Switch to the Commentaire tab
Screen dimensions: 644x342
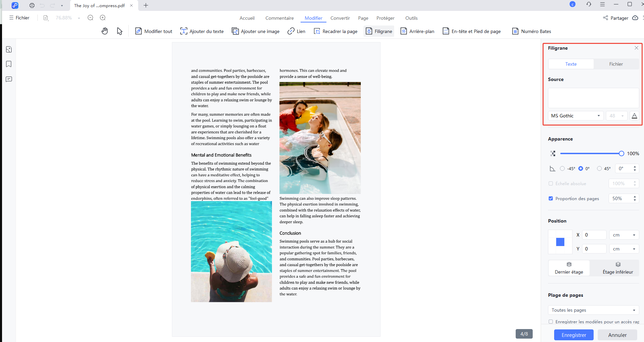click(279, 18)
